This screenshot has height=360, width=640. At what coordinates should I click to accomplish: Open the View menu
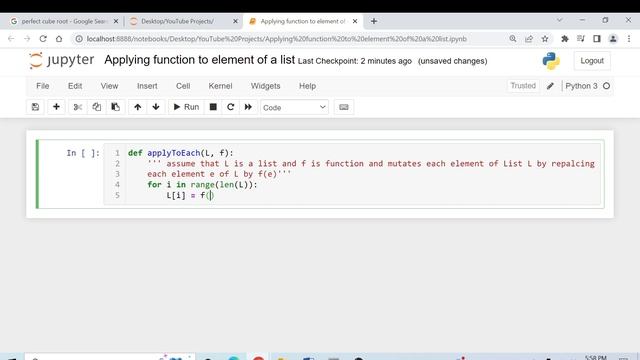click(109, 86)
